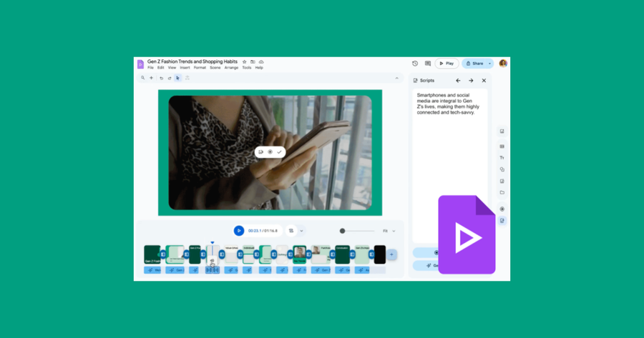Click the timeline view mode icon
The width and height of the screenshot is (644, 338).
coord(291,231)
